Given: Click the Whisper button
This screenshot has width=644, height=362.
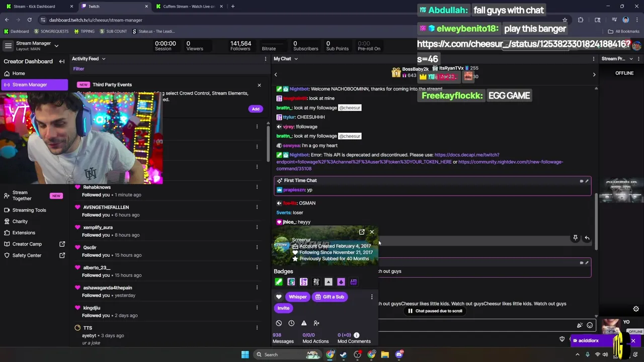Looking at the screenshot, I should click(297, 297).
